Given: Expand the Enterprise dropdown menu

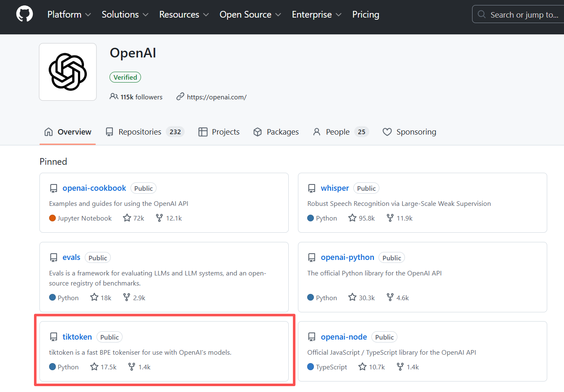Looking at the screenshot, I should point(317,14).
